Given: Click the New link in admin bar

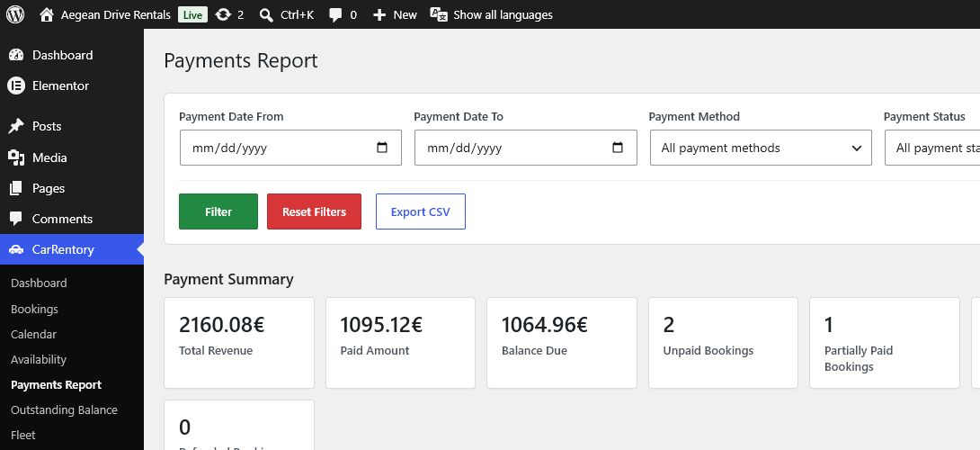Looking at the screenshot, I should [x=405, y=15].
